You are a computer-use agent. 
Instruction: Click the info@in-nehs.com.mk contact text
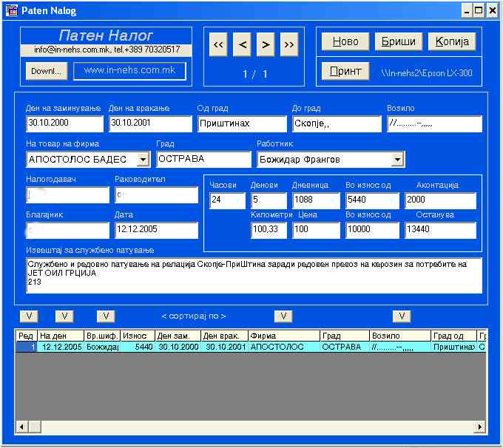point(107,50)
